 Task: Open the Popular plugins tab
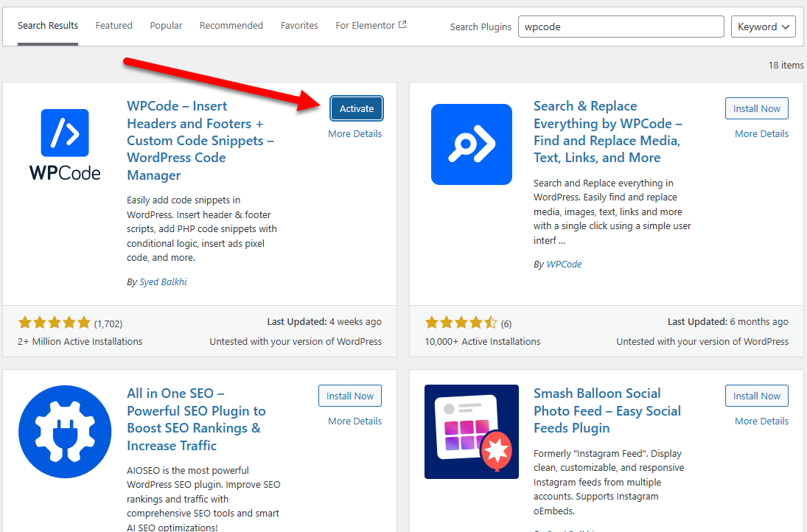click(167, 25)
